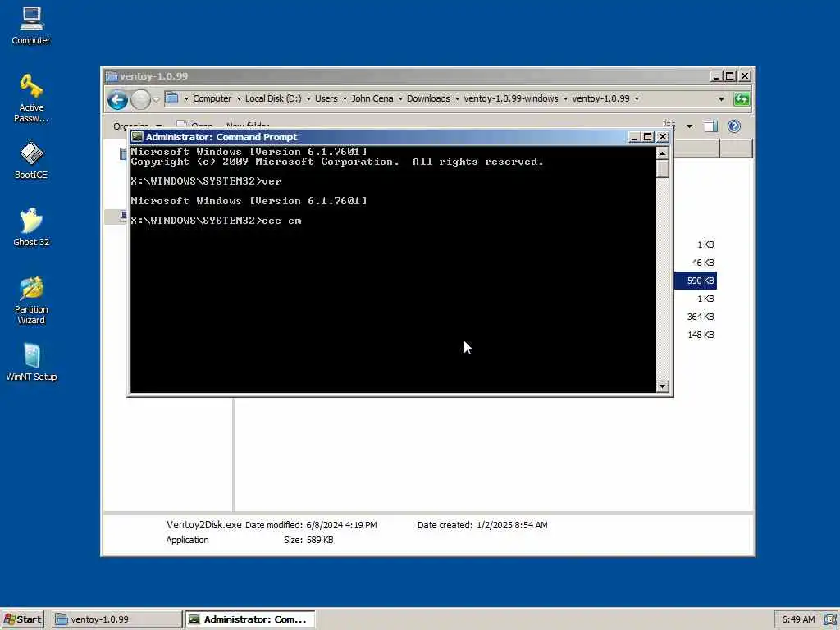Click the folder icon in the address bar
Screen dimensions: 840x630
[172, 98]
